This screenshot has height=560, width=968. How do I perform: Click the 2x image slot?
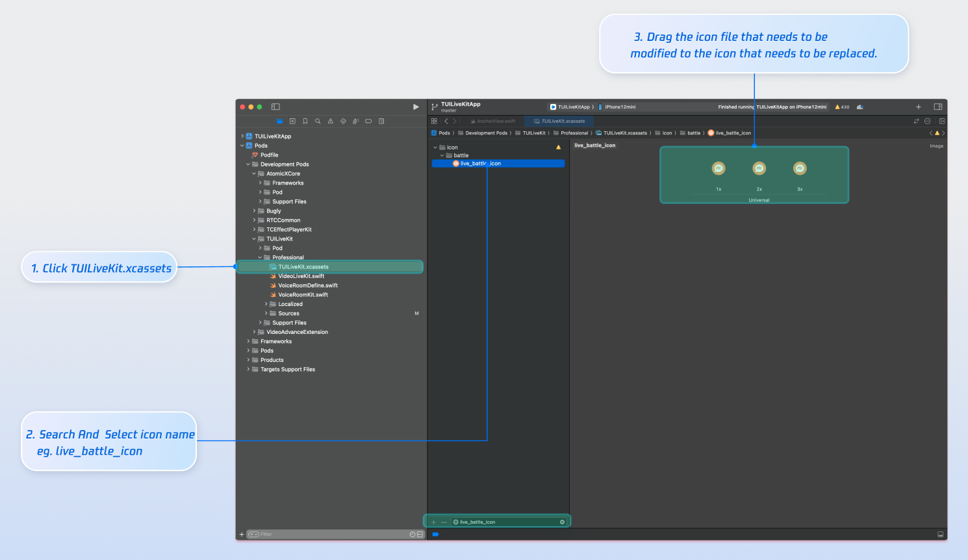[759, 169]
